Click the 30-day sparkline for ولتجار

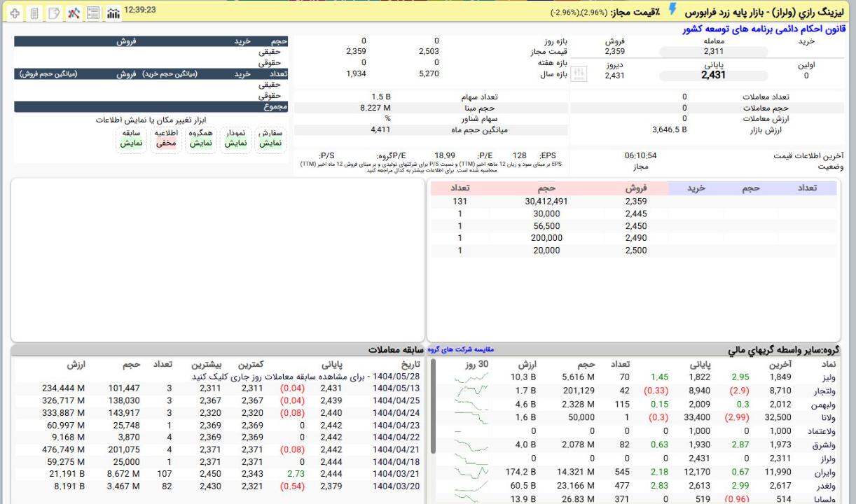pyautogui.click(x=469, y=400)
